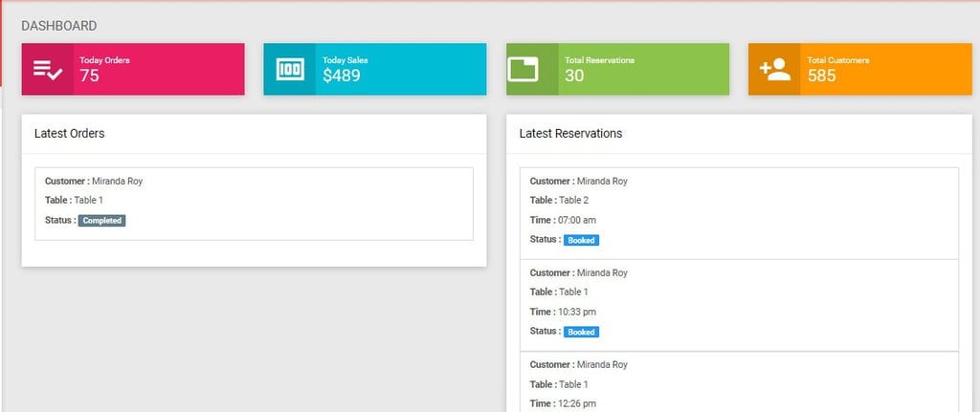Click the number 30 under Total Reservations
The image size is (980, 412).
pyautogui.click(x=574, y=76)
